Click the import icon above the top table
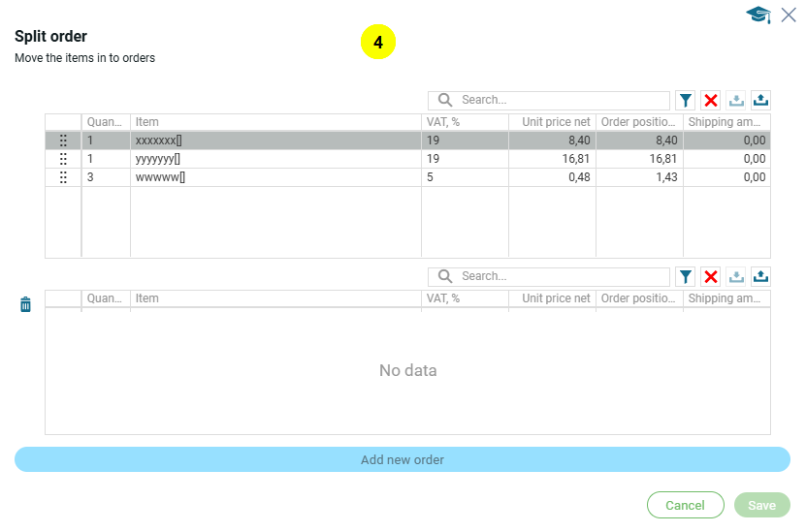 tap(736, 100)
